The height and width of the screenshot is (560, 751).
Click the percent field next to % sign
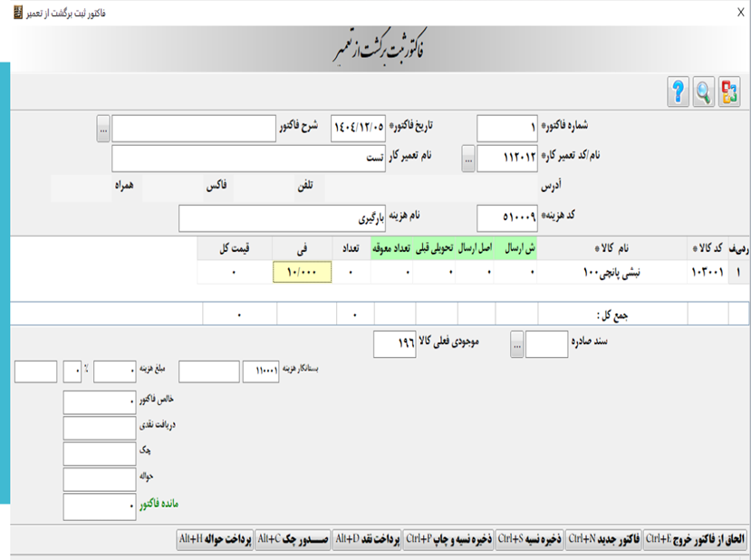(72, 372)
